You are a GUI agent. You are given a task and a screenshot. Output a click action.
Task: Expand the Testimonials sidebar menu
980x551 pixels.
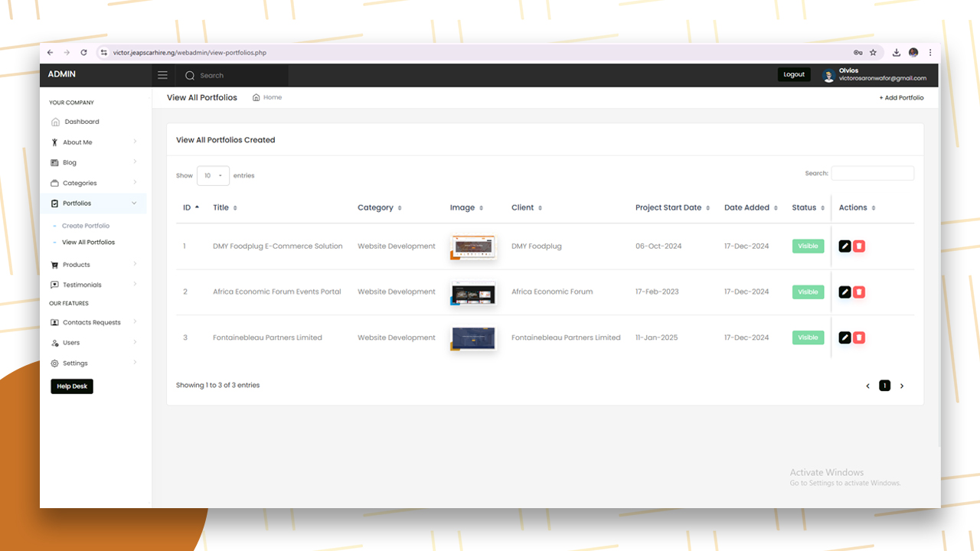point(93,285)
